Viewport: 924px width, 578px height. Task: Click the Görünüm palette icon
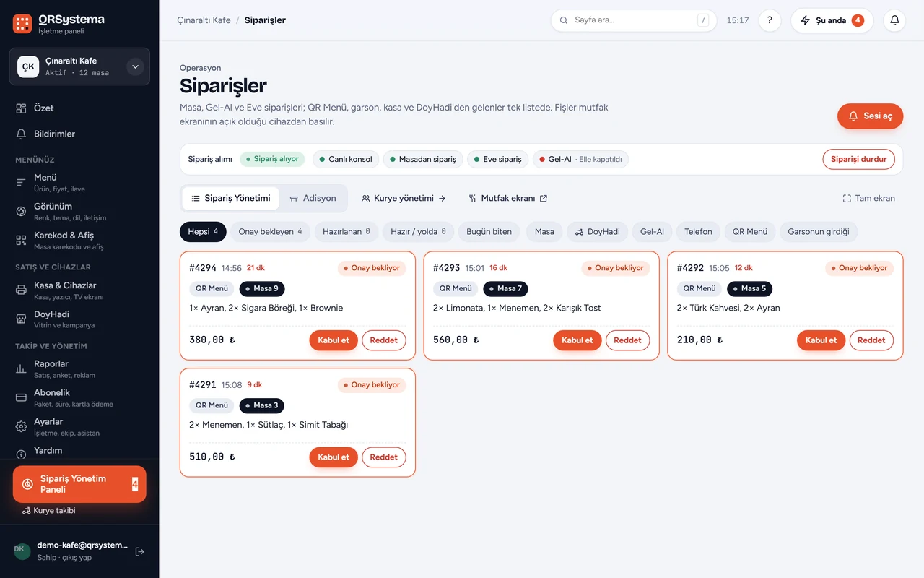point(21,211)
